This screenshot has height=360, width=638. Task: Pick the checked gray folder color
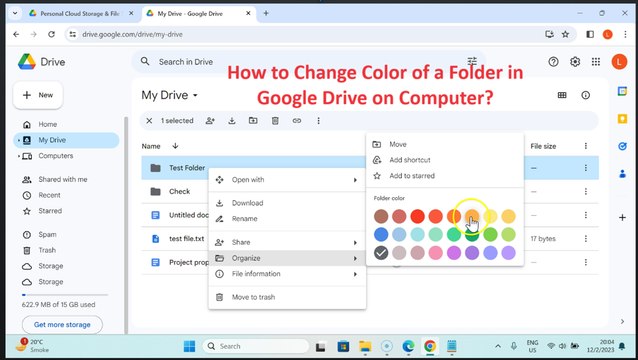[381, 253]
